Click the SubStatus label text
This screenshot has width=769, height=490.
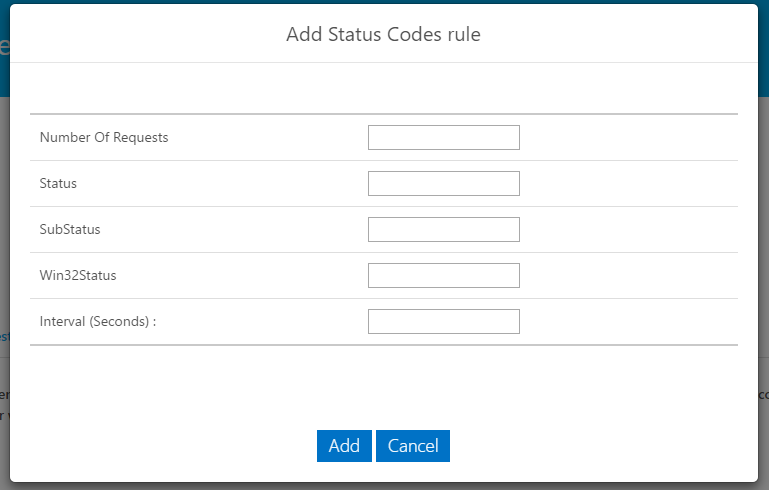(x=70, y=230)
